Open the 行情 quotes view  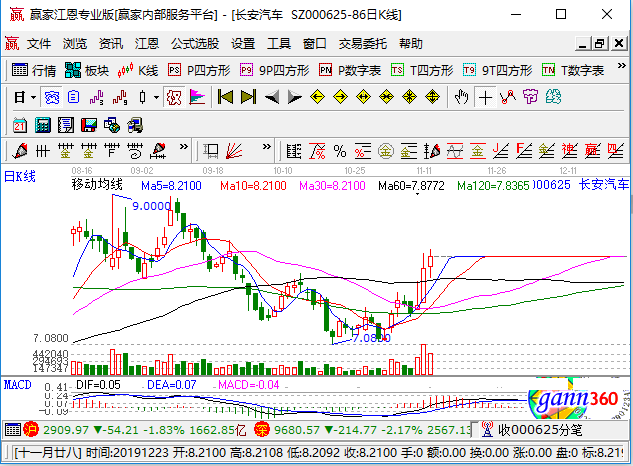coord(34,71)
